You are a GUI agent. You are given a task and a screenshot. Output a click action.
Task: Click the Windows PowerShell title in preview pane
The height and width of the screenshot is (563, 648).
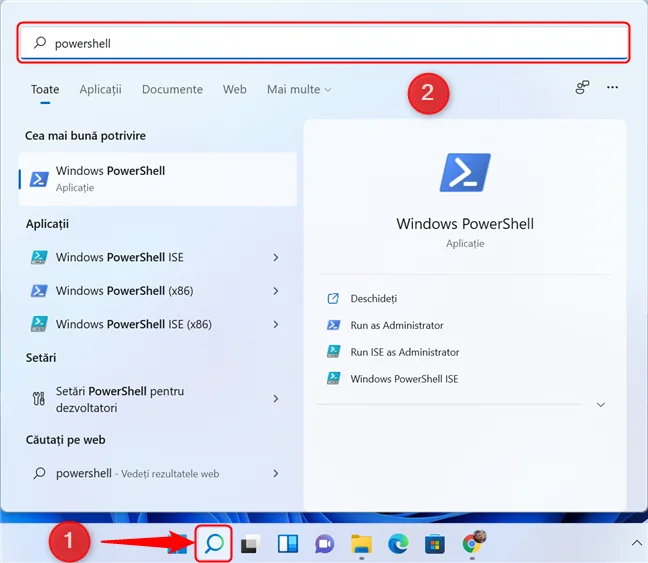465,224
